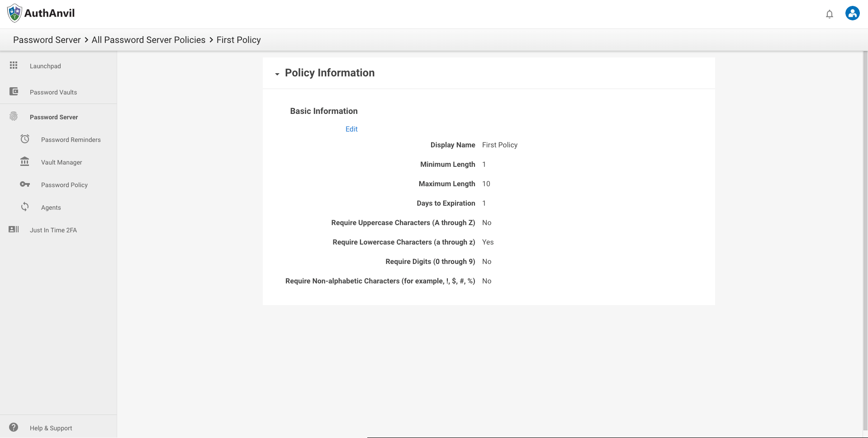Click the page vertical scrollbar

coord(865,240)
